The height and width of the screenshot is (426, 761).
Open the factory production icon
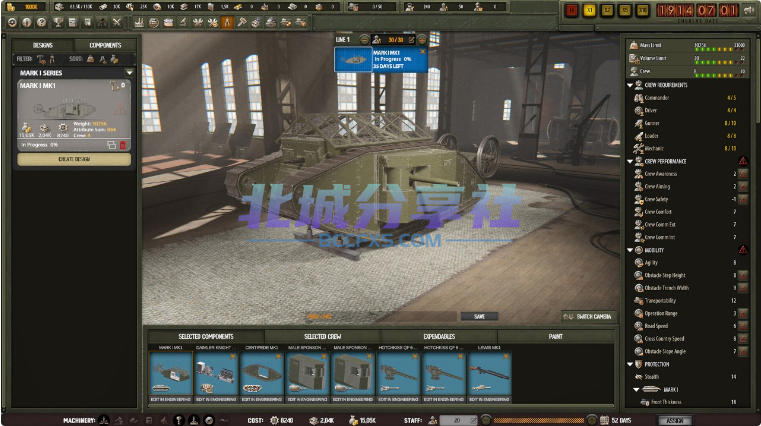[x=139, y=22]
